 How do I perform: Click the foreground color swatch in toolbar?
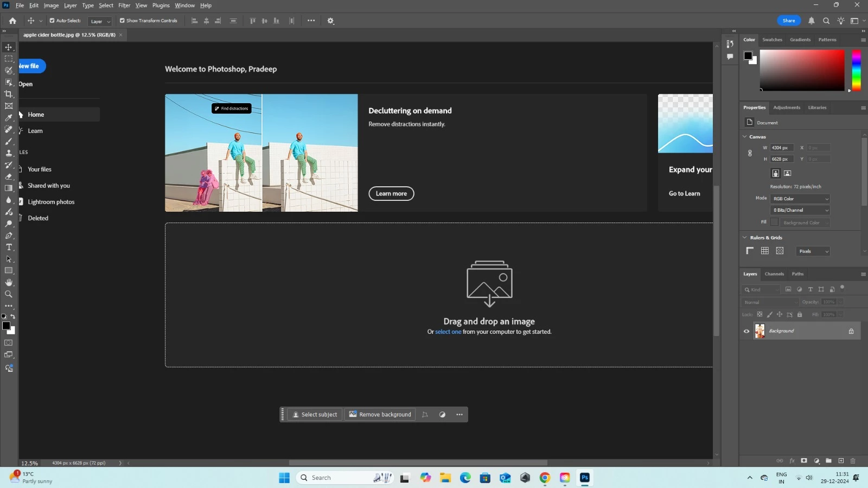(6, 326)
